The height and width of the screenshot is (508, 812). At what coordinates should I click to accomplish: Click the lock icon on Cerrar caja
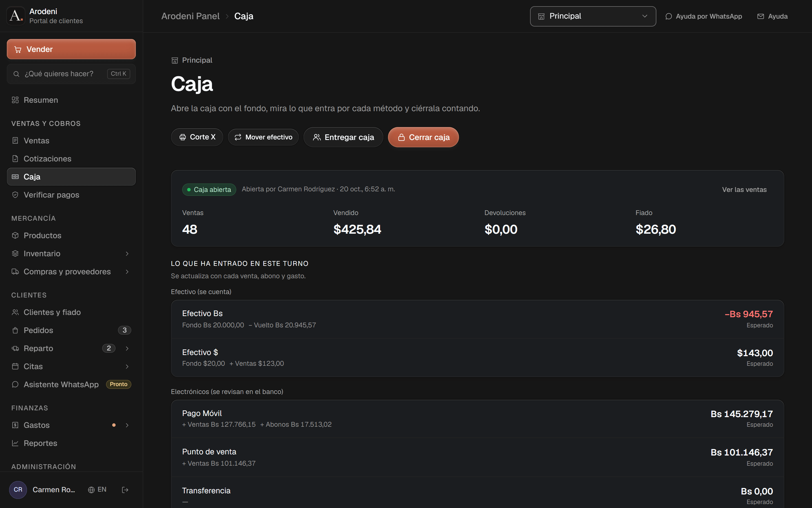coord(401,137)
